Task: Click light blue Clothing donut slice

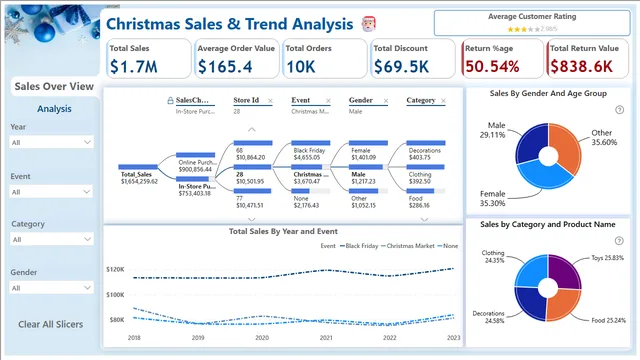Action: (531, 271)
